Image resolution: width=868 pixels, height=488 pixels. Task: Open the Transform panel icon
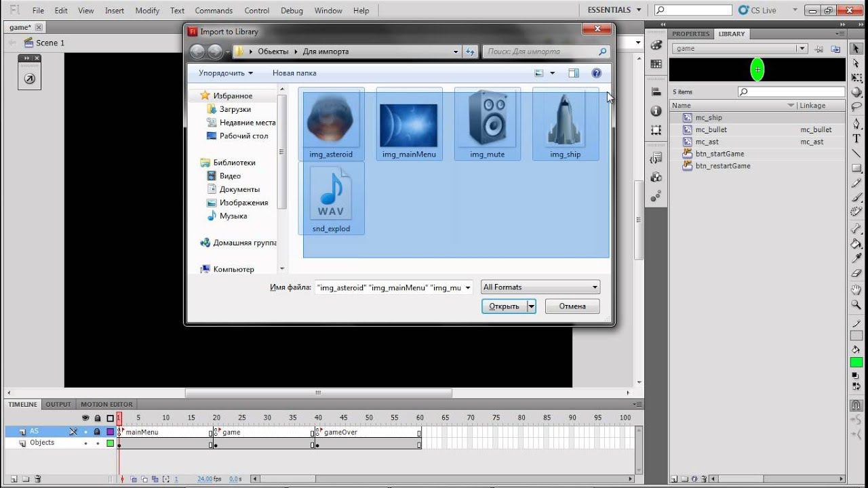(x=656, y=129)
